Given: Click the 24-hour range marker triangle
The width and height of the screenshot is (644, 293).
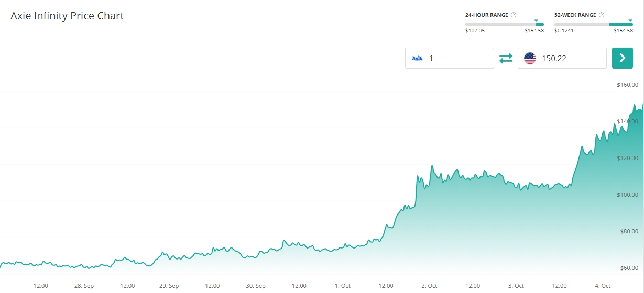Looking at the screenshot, I should [x=536, y=21].
